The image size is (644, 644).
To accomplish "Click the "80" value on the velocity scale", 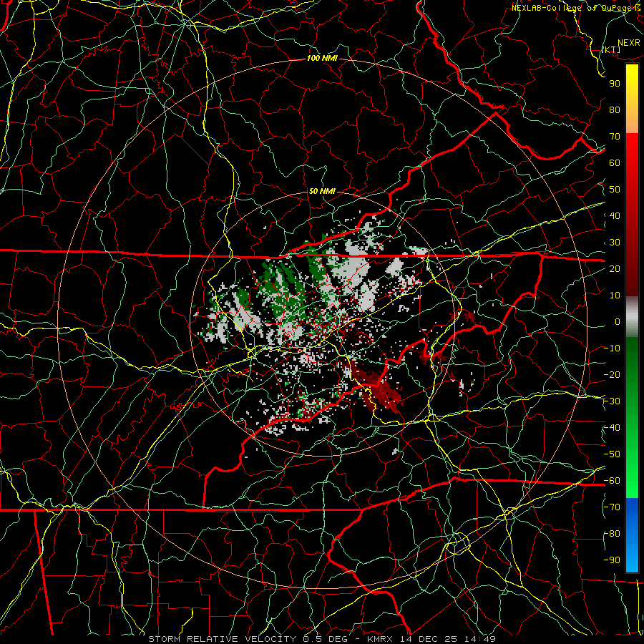I will [x=615, y=109].
